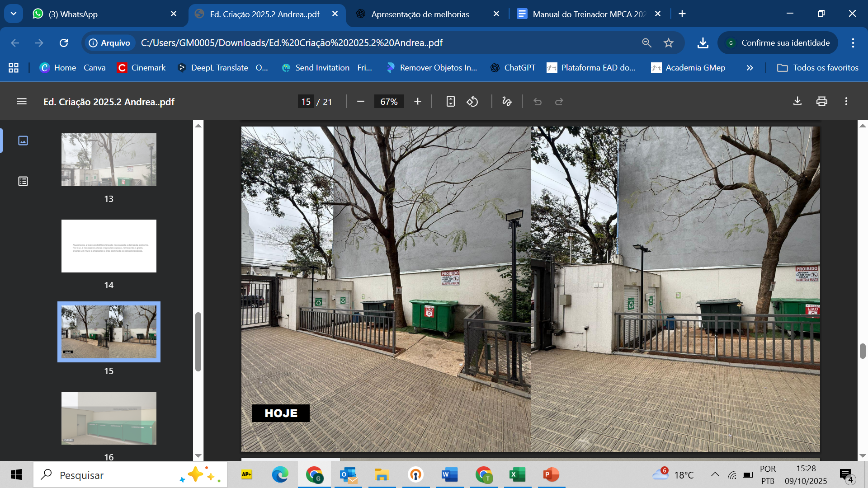Image resolution: width=868 pixels, height=488 pixels.
Task: Toggle the PDF sidebar menu
Action: pos(22,102)
